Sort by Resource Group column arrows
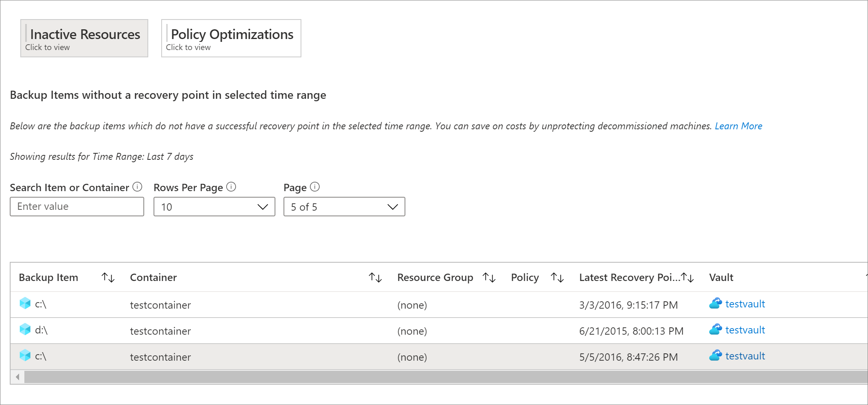This screenshot has height=405, width=868. [x=489, y=278]
